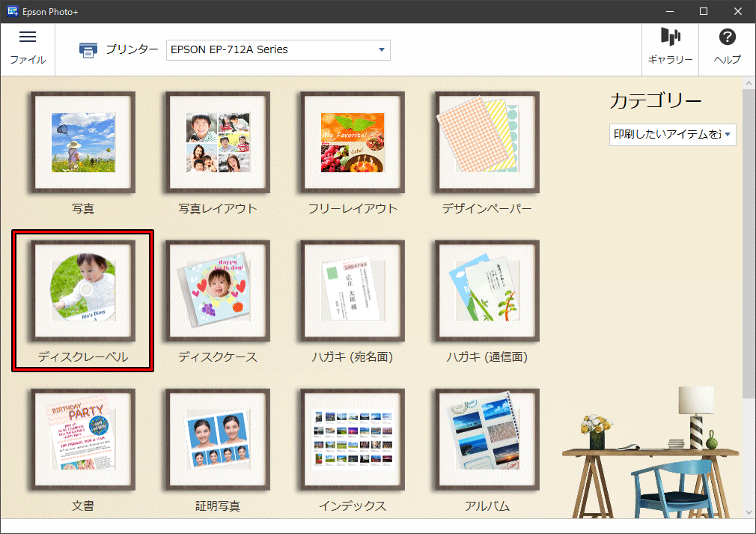Open the 文書 document item

(83, 451)
